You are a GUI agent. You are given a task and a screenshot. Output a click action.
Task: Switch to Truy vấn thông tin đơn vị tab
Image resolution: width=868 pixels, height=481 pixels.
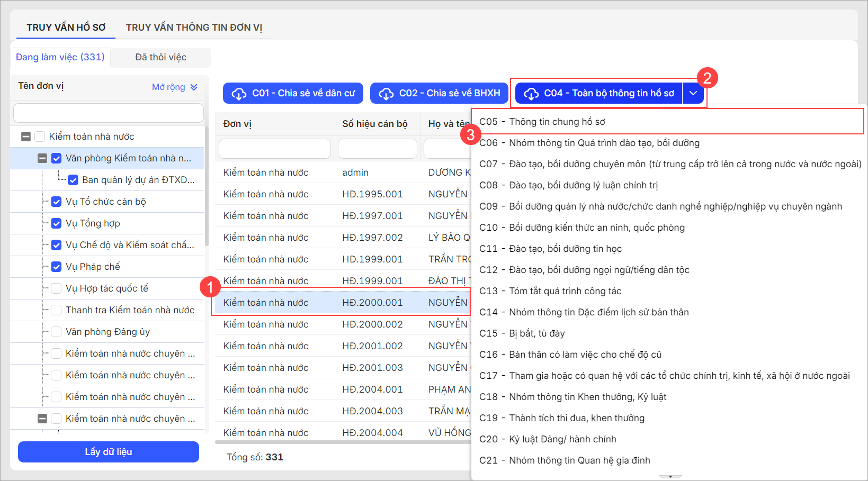tap(194, 28)
